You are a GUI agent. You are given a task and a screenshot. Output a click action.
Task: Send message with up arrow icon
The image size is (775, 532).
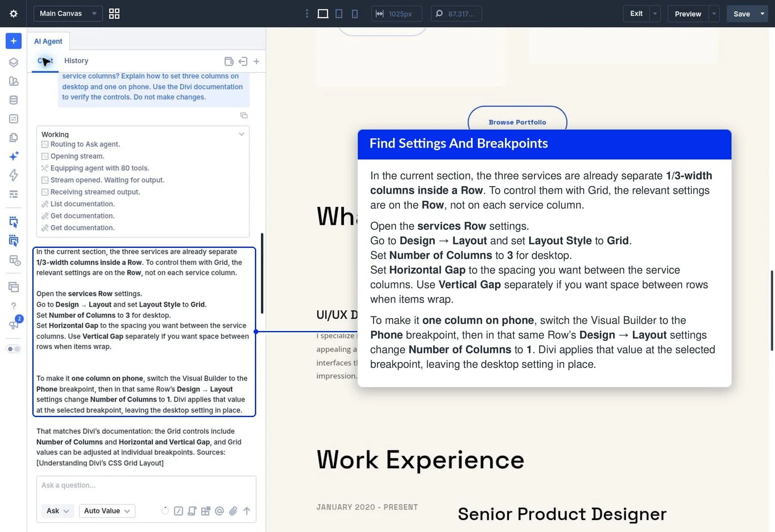click(246, 511)
